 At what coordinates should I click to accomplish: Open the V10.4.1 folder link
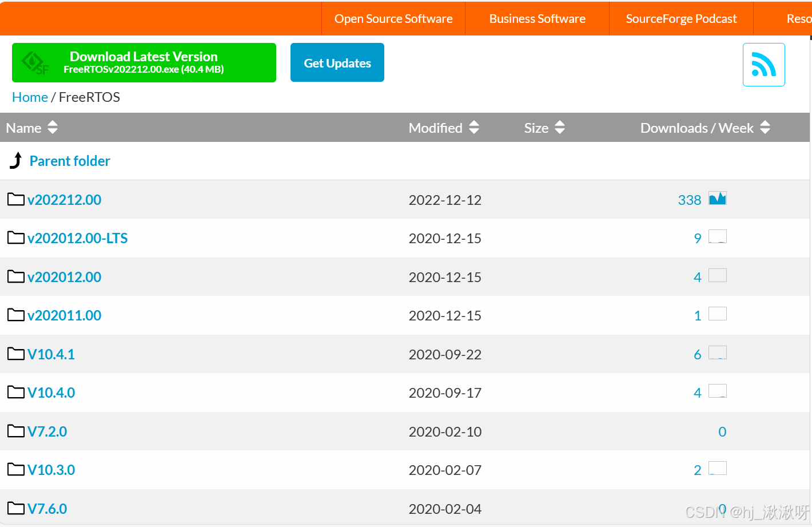click(x=51, y=354)
